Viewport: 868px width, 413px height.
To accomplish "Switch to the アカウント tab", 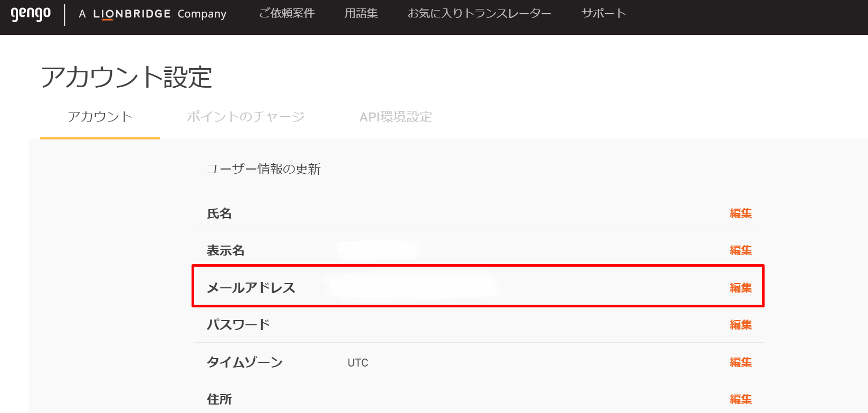I will [100, 117].
